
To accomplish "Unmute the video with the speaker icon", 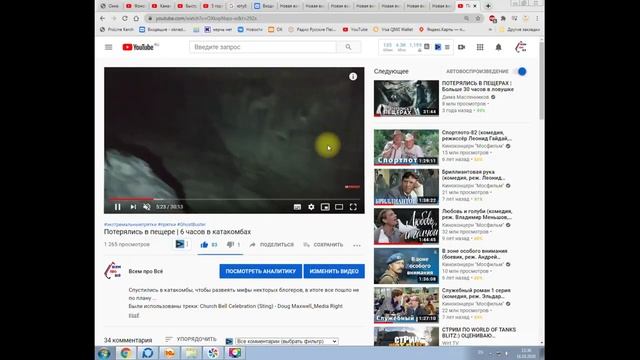I will pos(147,207).
